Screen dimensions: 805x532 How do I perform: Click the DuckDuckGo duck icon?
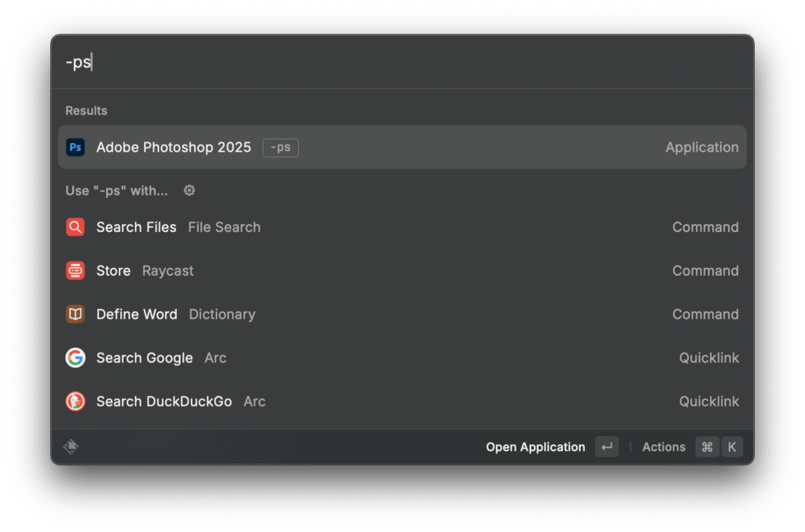pos(75,402)
